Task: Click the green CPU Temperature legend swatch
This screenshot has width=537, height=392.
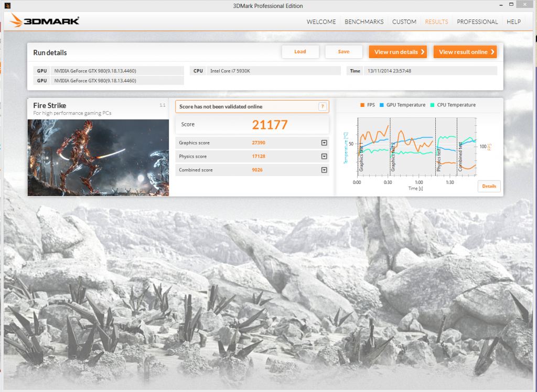Action: coord(432,105)
